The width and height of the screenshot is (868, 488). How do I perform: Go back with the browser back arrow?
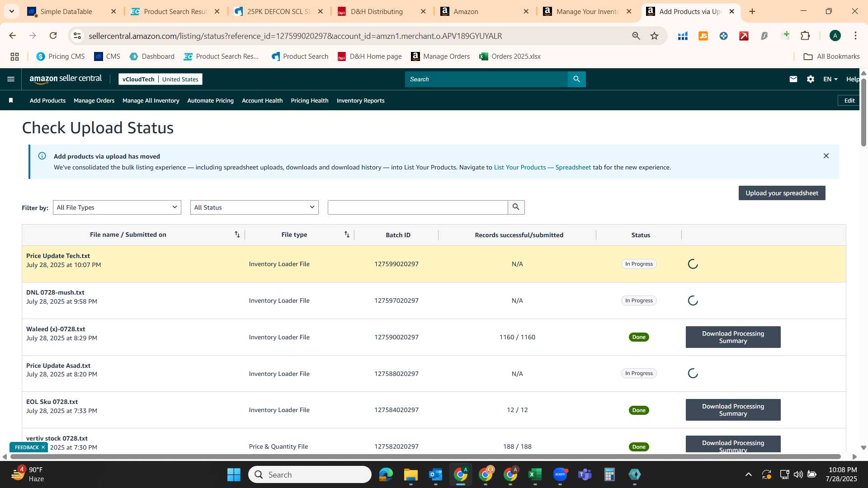pos(13,36)
